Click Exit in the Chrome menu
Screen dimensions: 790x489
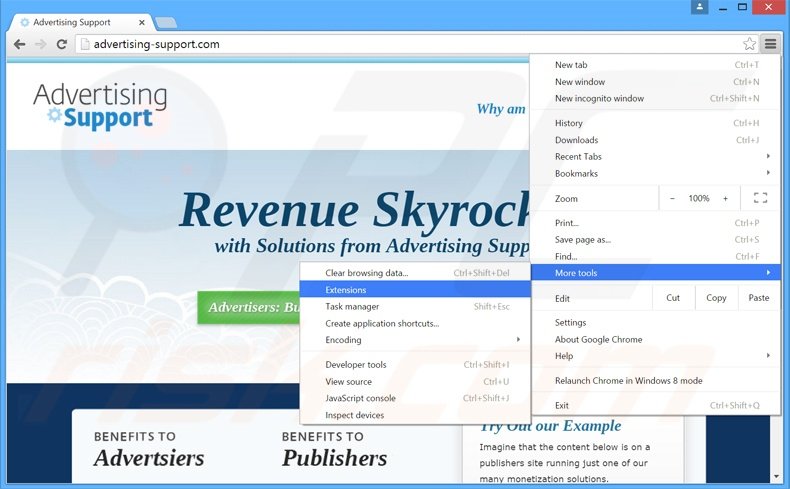(x=656, y=405)
